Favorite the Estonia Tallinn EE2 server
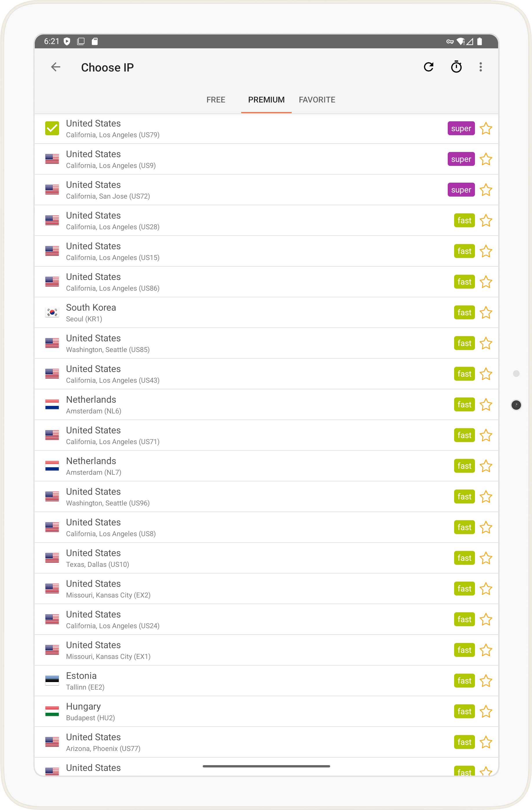The image size is (532, 810). point(486,681)
